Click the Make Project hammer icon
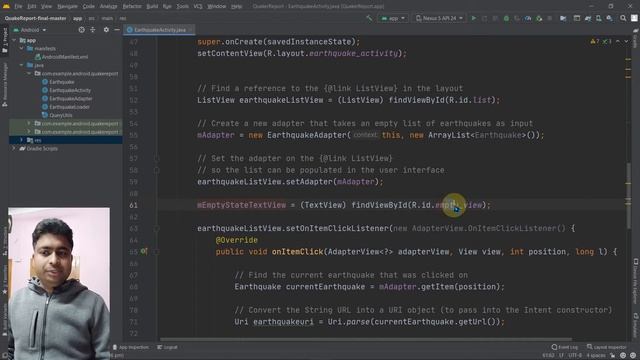The height and width of the screenshot is (360, 640). pyautogui.click(x=369, y=18)
